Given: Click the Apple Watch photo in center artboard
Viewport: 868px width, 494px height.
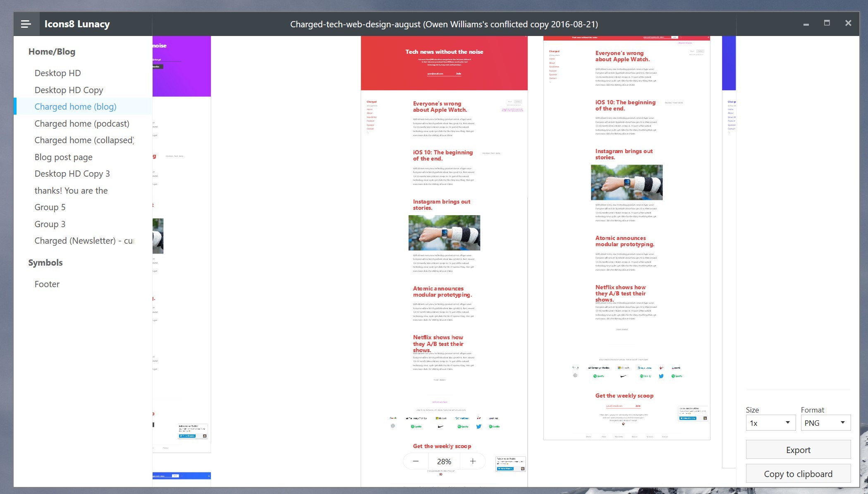Looking at the screenshot, I should [x=444, y=233].
